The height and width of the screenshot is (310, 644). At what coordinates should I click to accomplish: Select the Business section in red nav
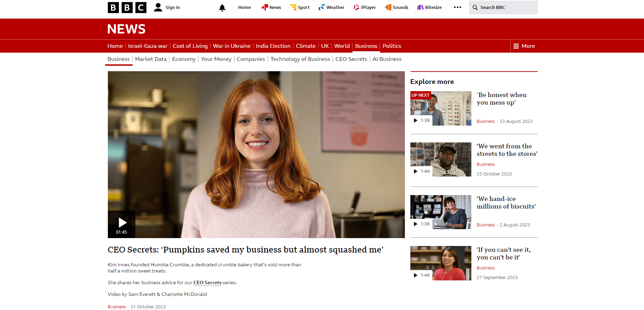pos(366,46)
